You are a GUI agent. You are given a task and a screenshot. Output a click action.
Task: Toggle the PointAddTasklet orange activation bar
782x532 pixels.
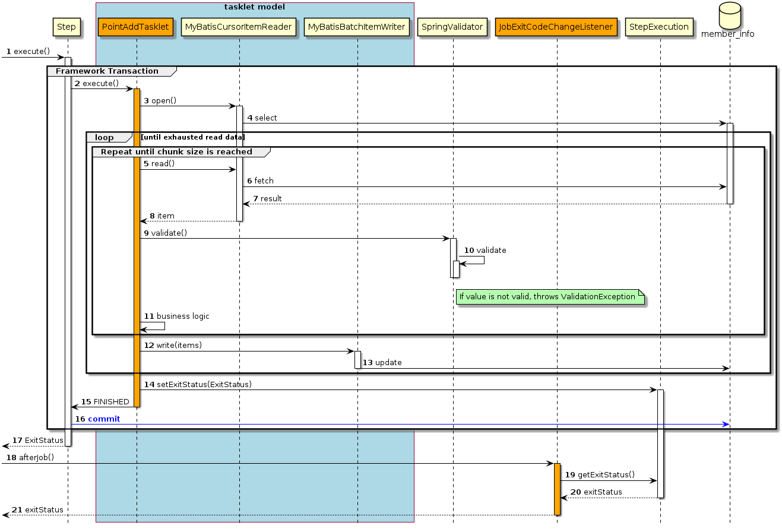click(137, 237)
